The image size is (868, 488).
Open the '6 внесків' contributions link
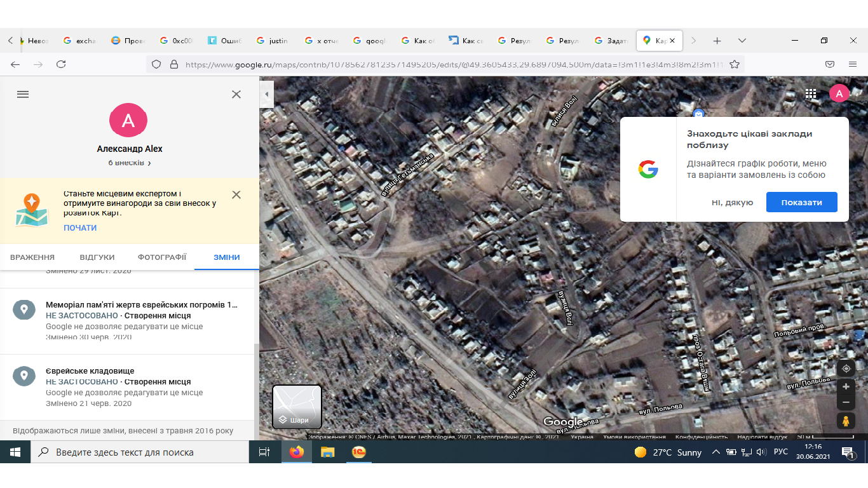(x=130, y=163)
